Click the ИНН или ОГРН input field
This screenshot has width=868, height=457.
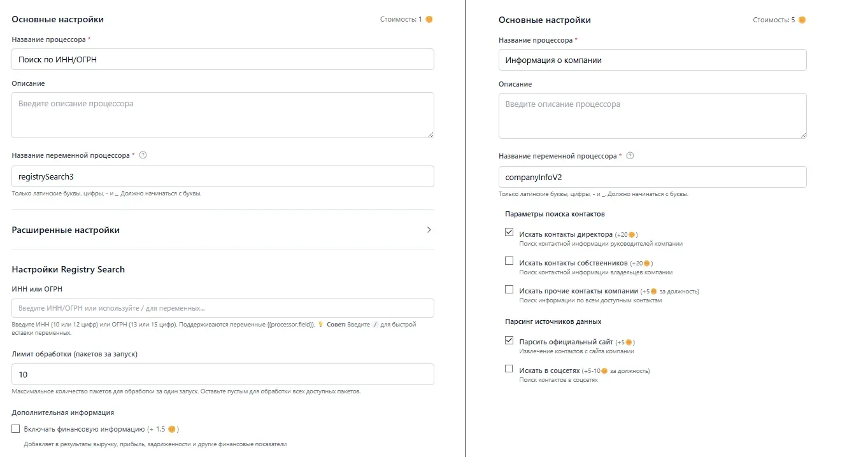(223, 308)
